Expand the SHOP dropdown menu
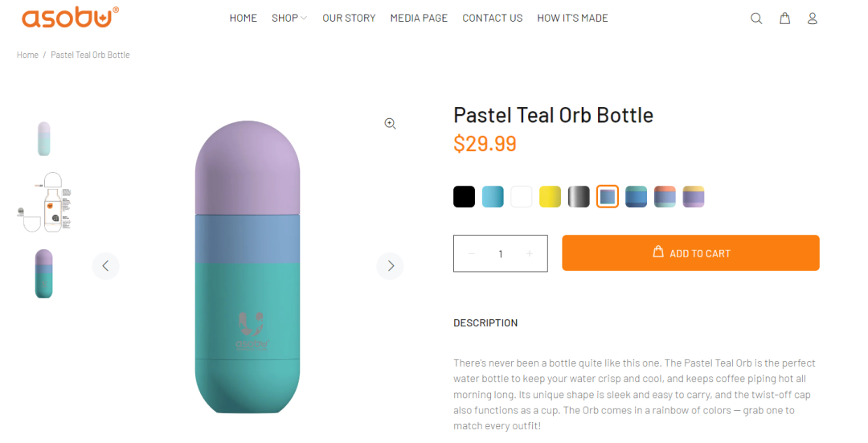Image resolution: width=868 pixels, height=443 pixels. pyautogui.click(x=289, y=18)
